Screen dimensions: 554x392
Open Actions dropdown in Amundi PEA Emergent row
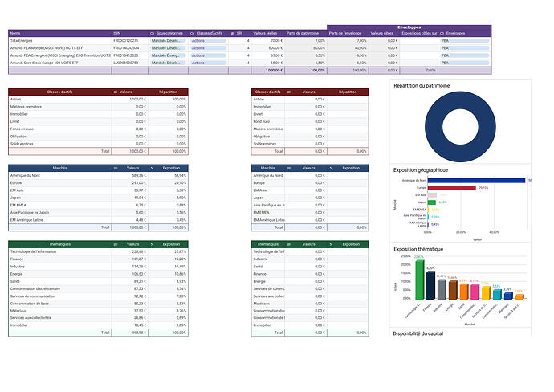coord(208,55)
